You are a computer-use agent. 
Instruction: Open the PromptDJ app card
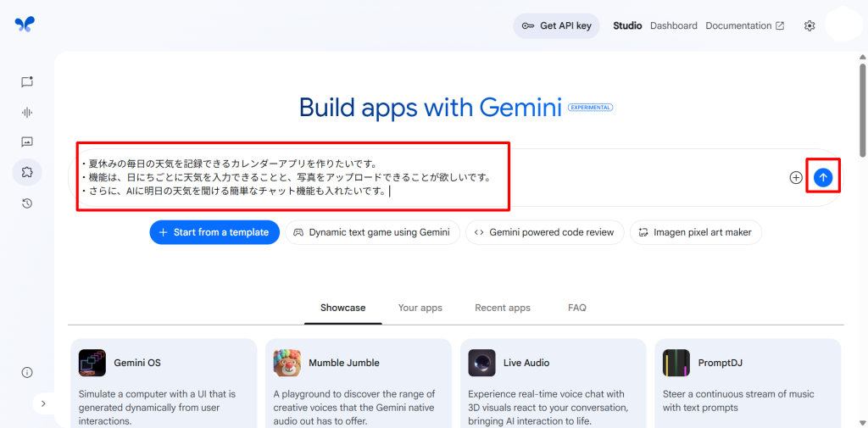click(x=748, y=383)
